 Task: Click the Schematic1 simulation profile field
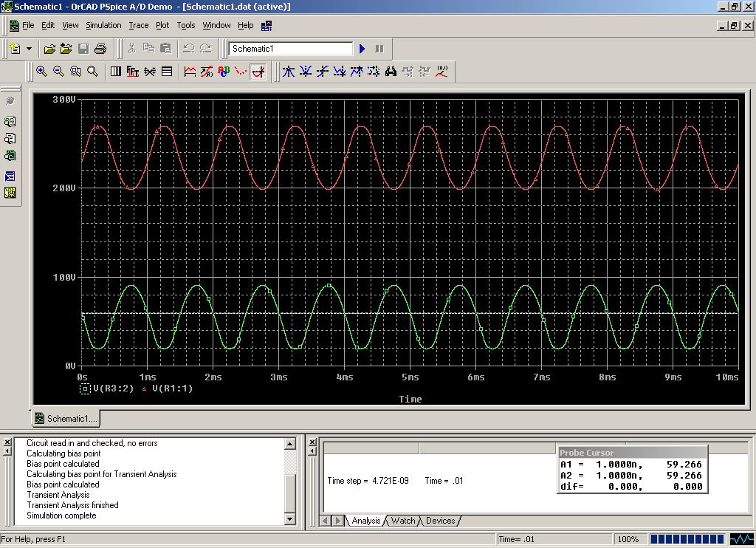[290, 49]
